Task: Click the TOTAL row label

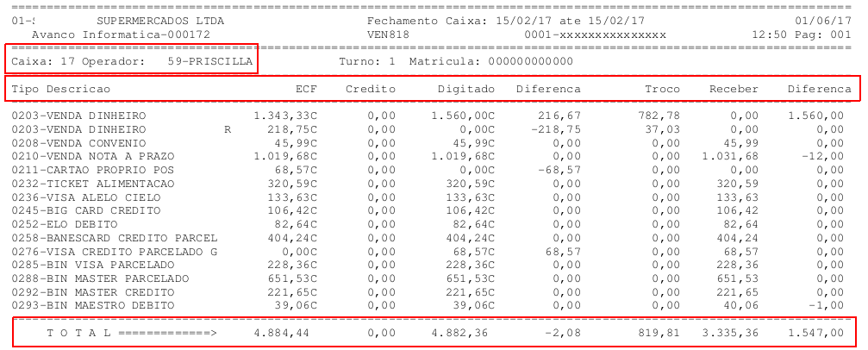Action: click(x=79, y=332)
